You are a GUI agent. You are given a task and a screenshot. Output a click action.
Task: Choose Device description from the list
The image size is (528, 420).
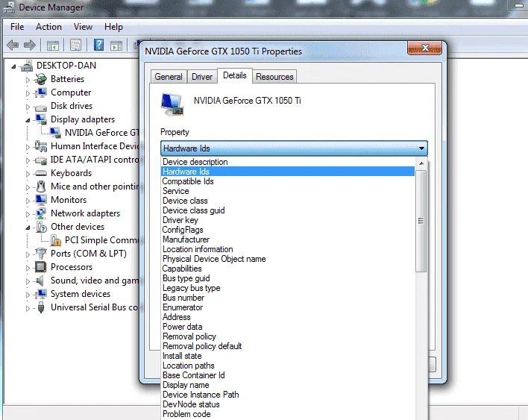[x=288, y=162]
